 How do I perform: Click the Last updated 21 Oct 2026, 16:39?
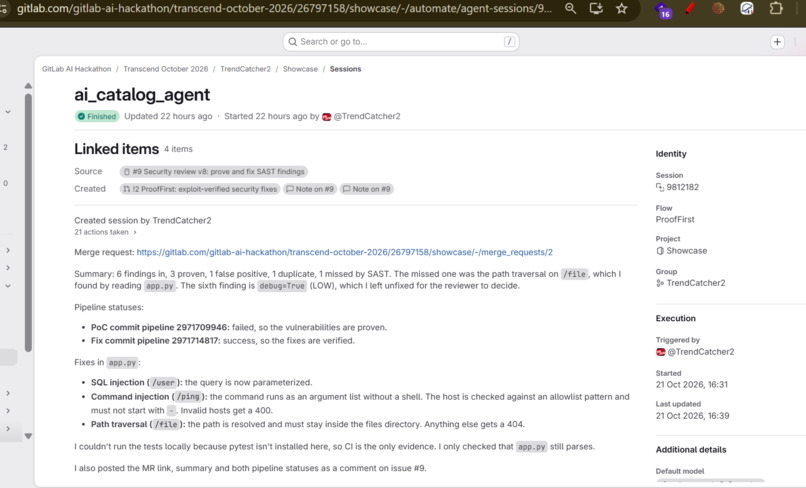tap(692, 416)
